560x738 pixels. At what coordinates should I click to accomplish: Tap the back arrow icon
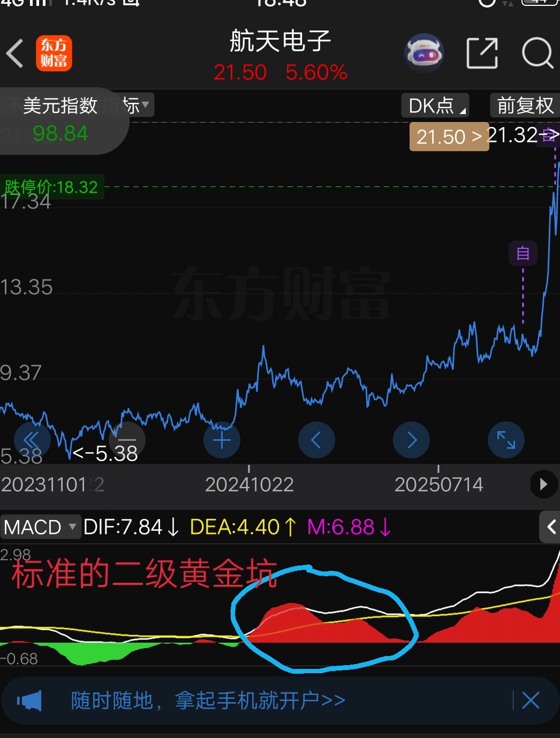coord(15,54)
